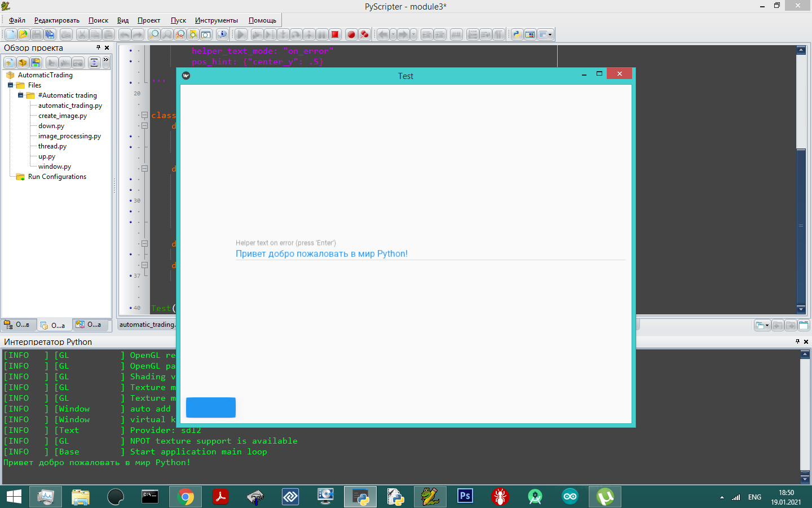
Task: Open the back navigation history dropdown arrow
Action: click(x=392, y=34)
